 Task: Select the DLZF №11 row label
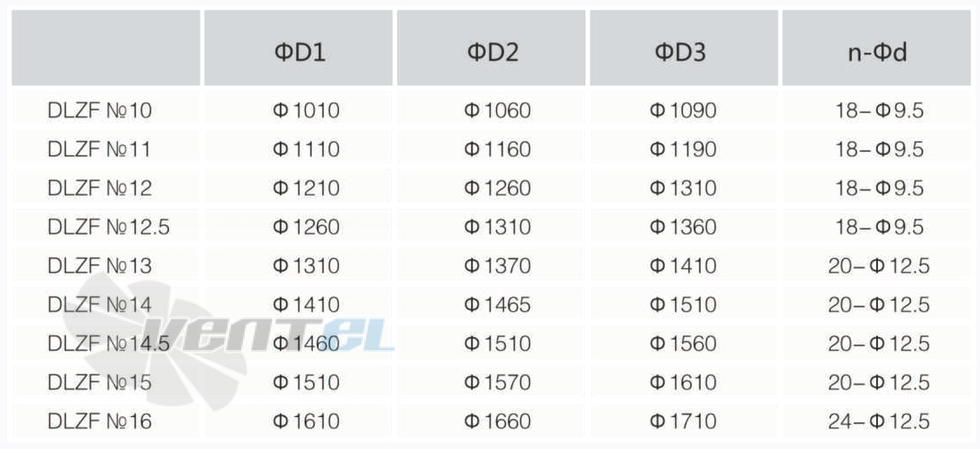(x=99, y=149)
